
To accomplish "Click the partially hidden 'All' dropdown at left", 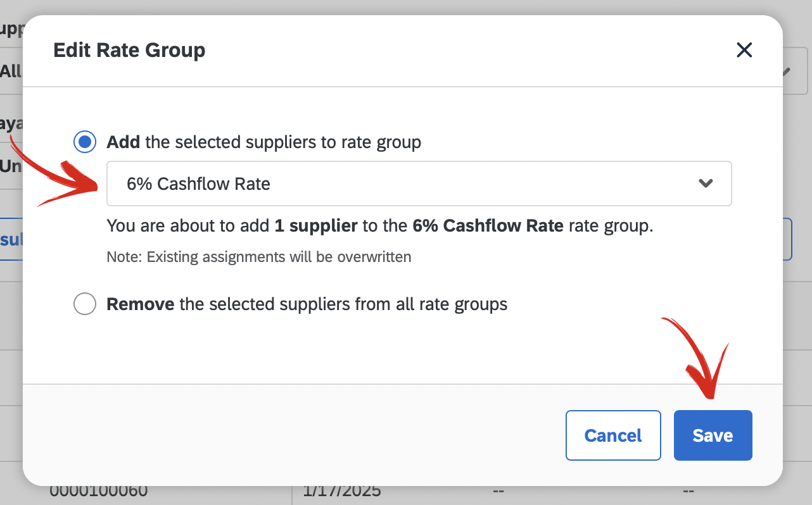I will pos(11,71).
